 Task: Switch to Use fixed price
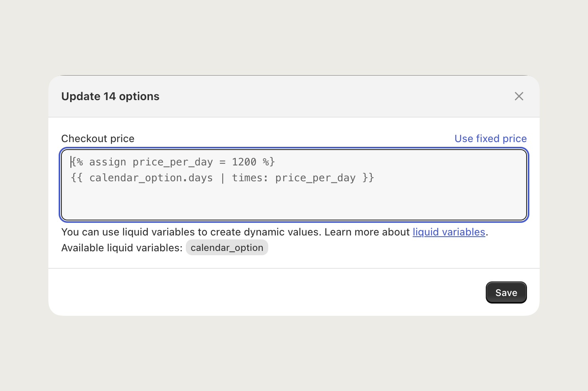point(490,139)
